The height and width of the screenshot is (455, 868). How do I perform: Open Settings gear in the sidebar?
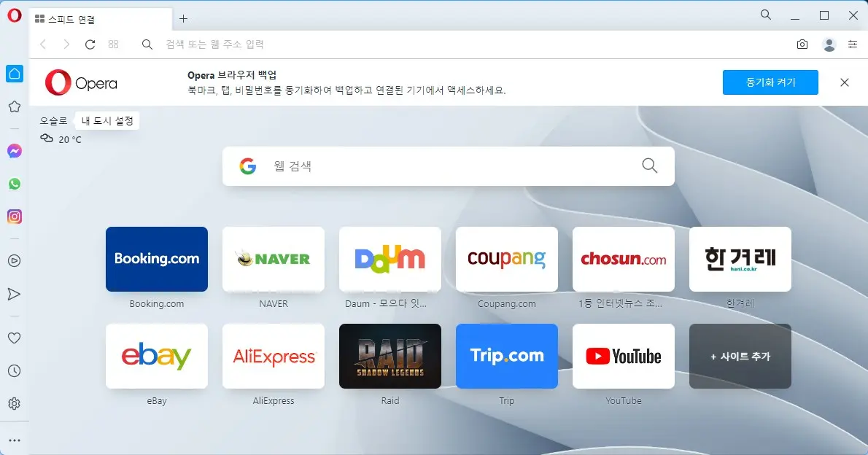[x=15, y=403]
